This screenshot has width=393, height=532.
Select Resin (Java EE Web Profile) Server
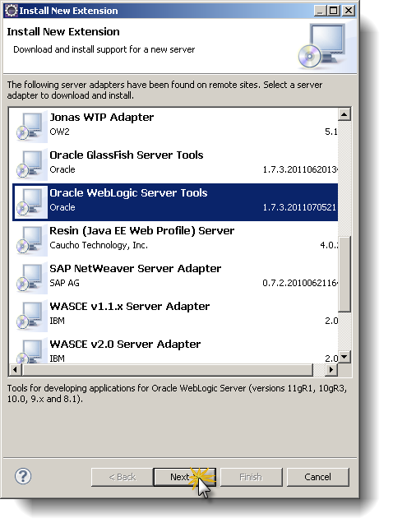click(x=175, y=240)
